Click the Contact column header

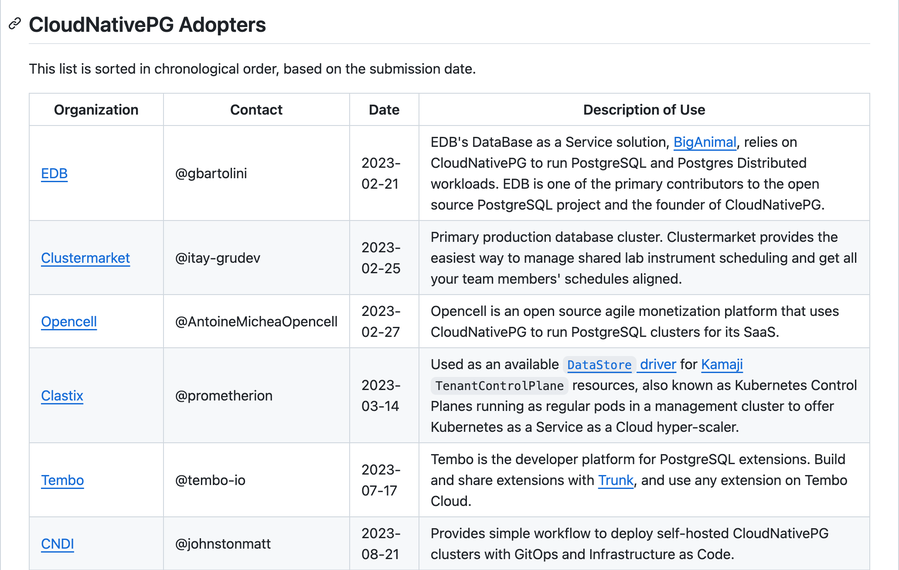click(x=256, y=110)
